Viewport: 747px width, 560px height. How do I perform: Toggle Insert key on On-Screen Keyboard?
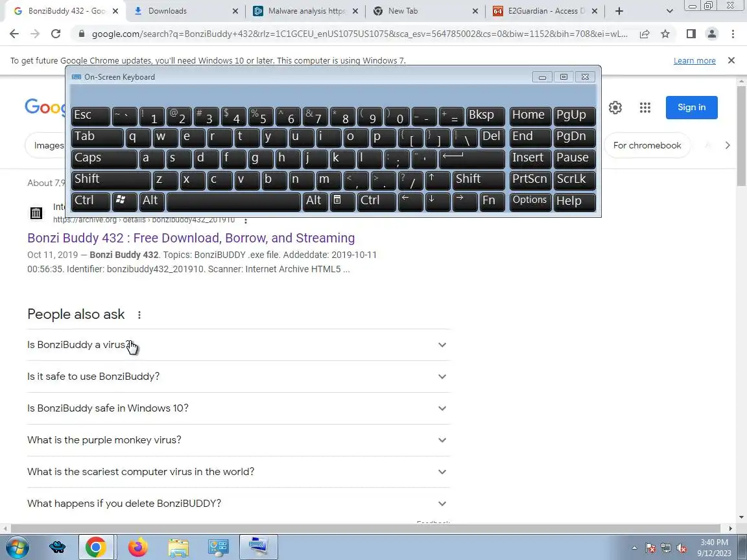530,159
